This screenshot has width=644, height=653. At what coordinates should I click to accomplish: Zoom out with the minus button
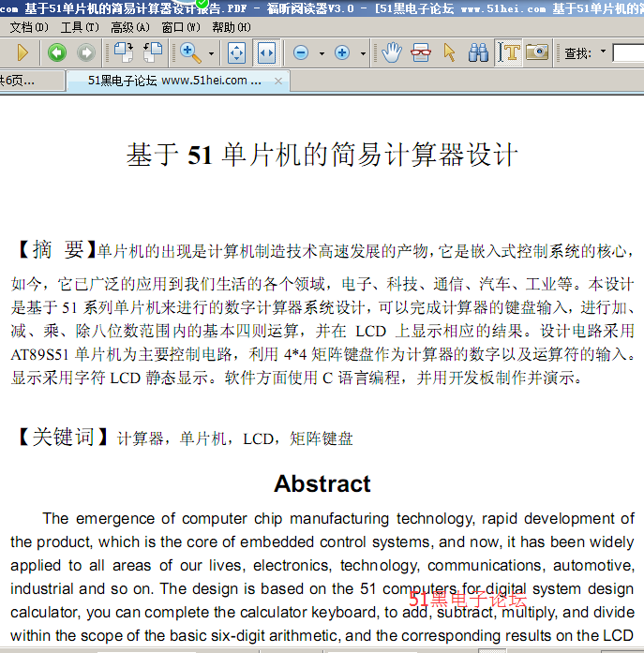(x=301, y=52)
